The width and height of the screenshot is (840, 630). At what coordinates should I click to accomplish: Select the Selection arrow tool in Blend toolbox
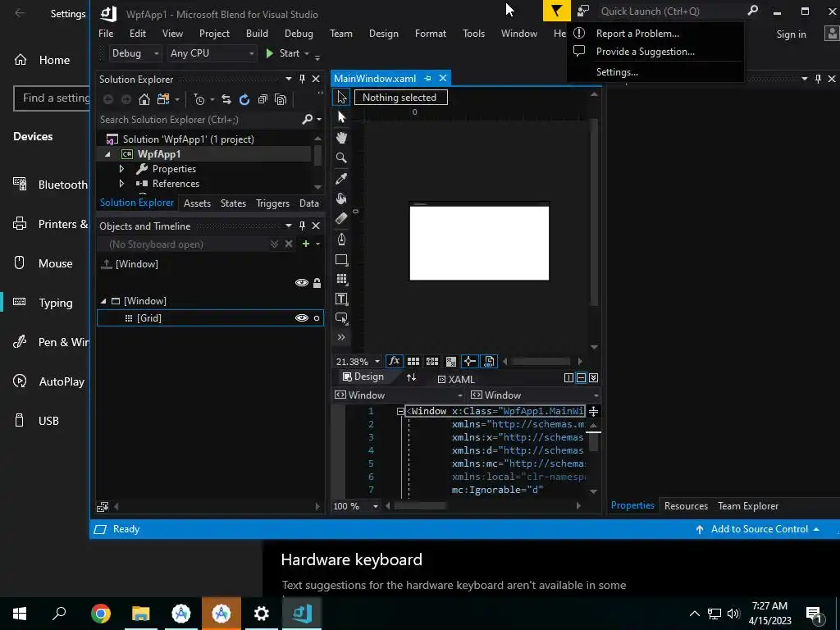(x=342, y=97)
